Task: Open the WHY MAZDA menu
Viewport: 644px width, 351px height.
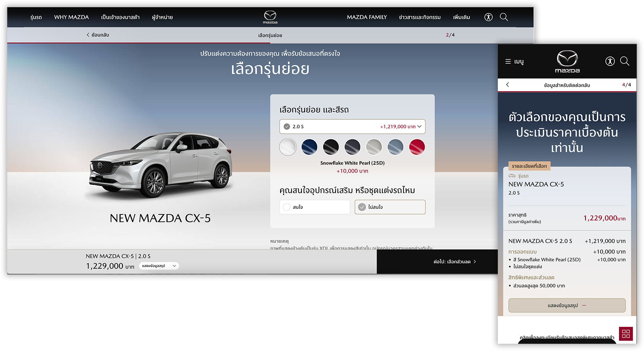Action: (x=72, y=17)
